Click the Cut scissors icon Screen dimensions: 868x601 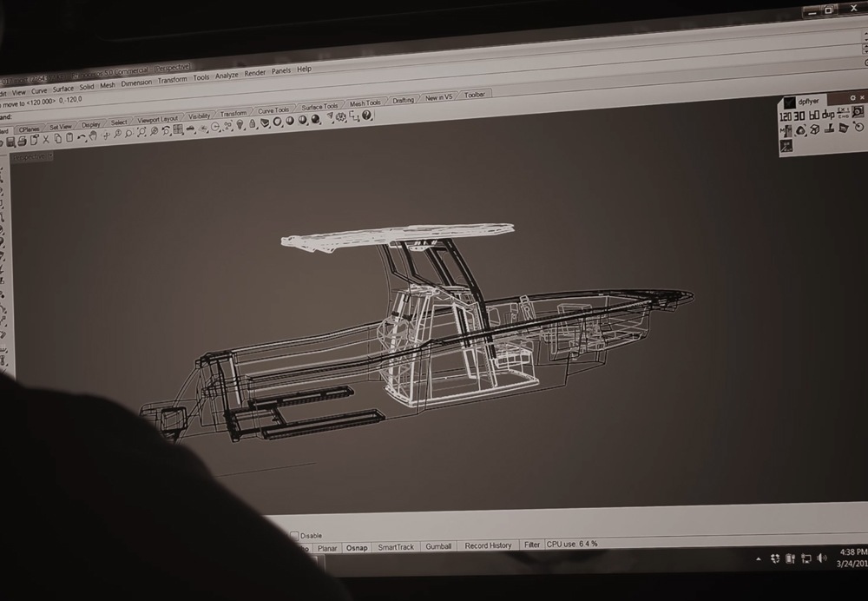(x=46, y=140)
